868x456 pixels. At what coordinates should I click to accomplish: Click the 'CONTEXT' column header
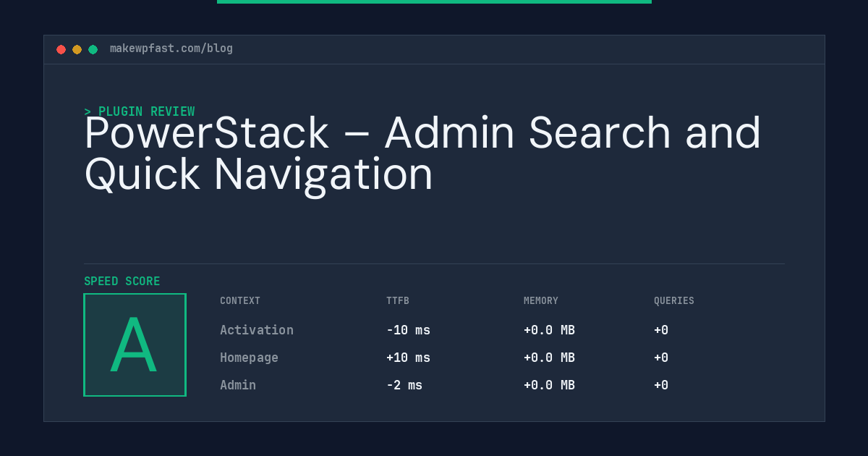point(240,300)
